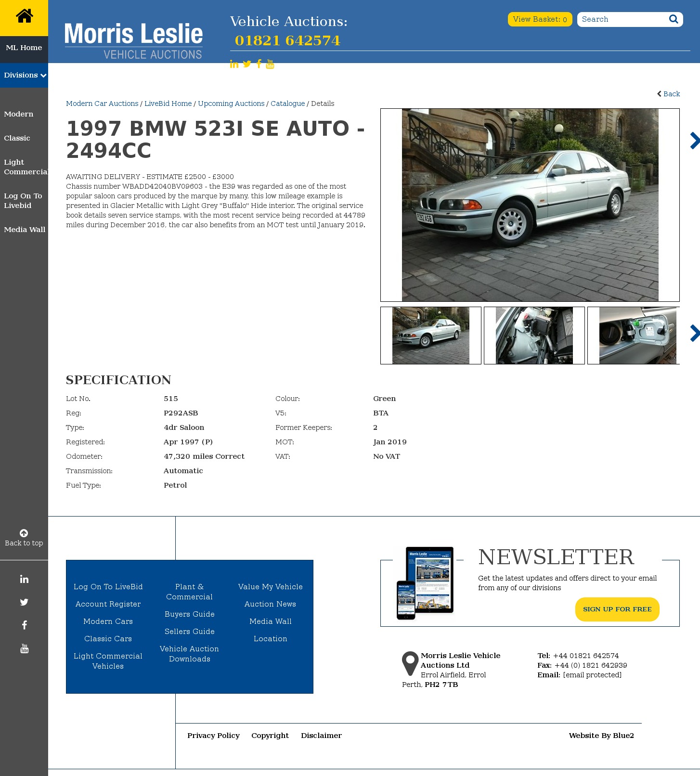Select first thumbnail of silver BMW exterior

(431, 336)
